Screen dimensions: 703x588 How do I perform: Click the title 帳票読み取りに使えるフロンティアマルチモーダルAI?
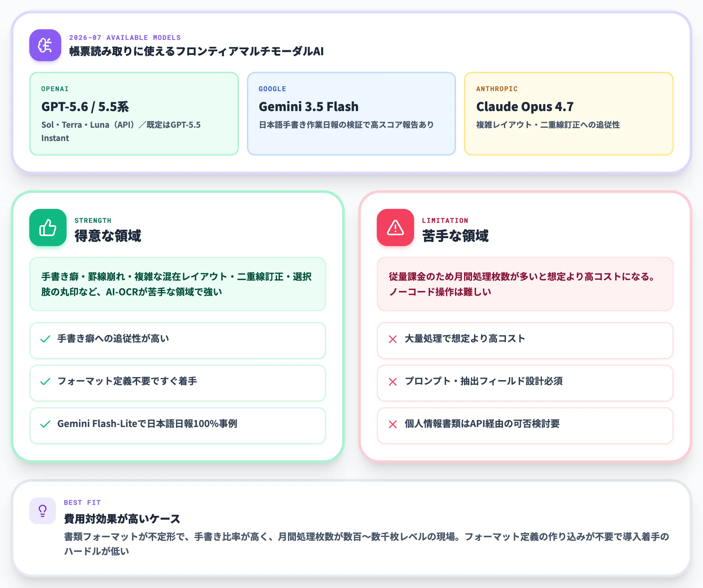(196, 51)
